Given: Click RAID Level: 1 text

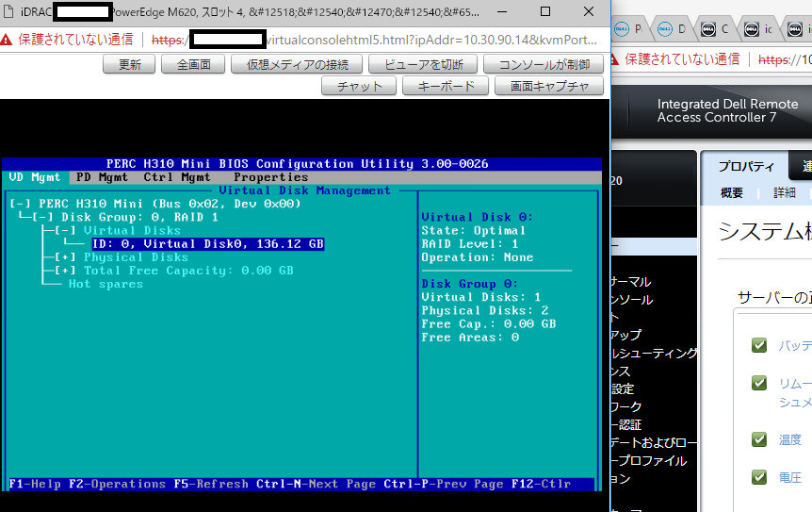Looking at the screenshot, I should (470, 244).
